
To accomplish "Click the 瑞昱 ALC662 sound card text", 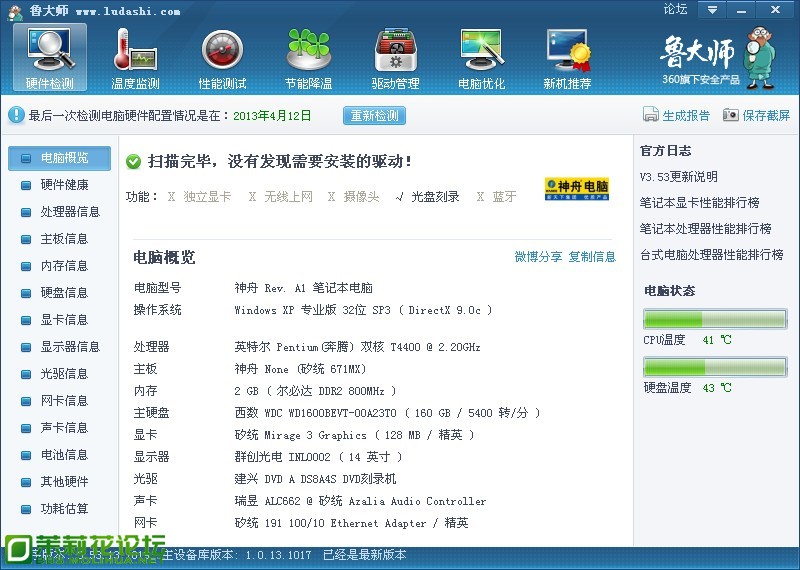I will click(x=360, y=501).
